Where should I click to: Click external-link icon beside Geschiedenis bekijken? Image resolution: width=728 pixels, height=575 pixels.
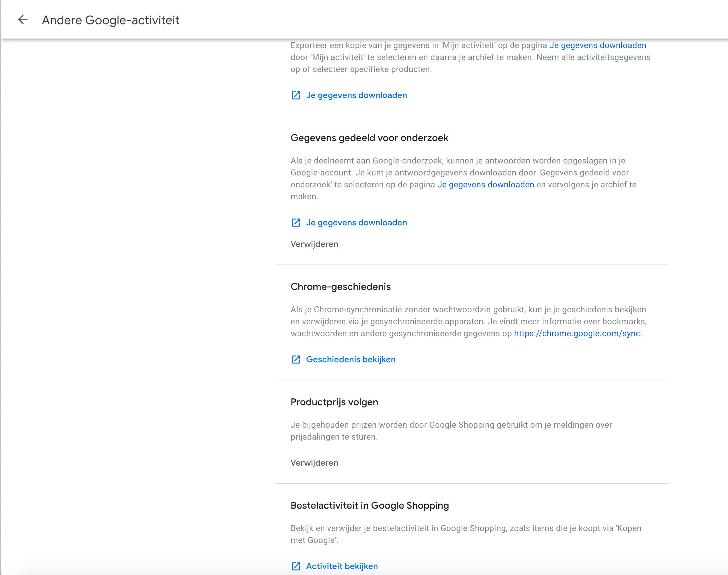point(296,360)
